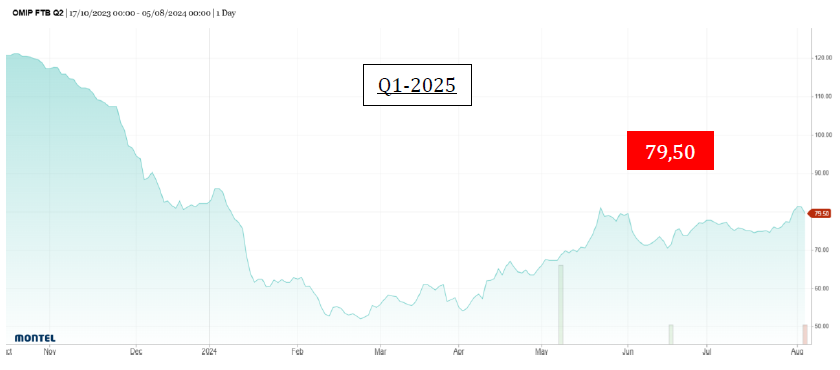Click the date range 17/10/2023 - 05/08/2024
Screen dimensions: 840x370
click(x=139, y=13)
